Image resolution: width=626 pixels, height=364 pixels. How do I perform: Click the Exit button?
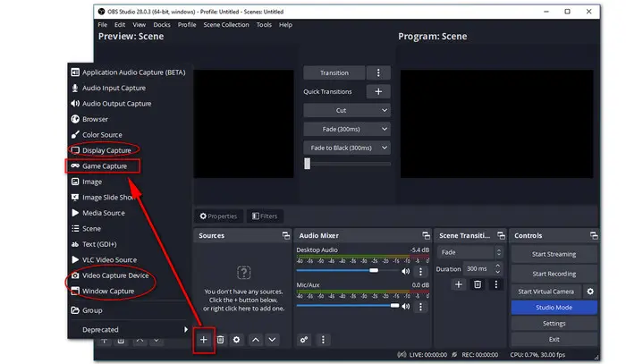(554, 339)
